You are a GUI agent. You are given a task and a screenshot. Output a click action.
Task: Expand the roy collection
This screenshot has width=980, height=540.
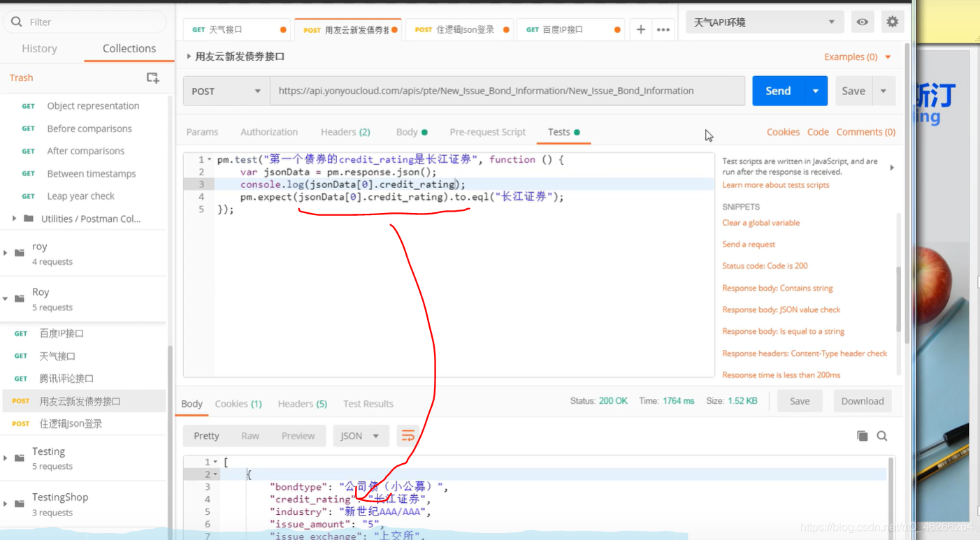click(6, 253)
